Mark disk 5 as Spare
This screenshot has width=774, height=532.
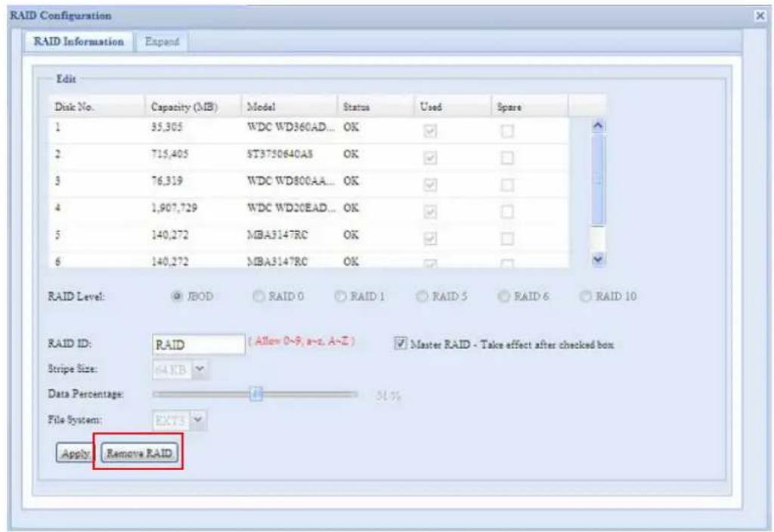507,238
